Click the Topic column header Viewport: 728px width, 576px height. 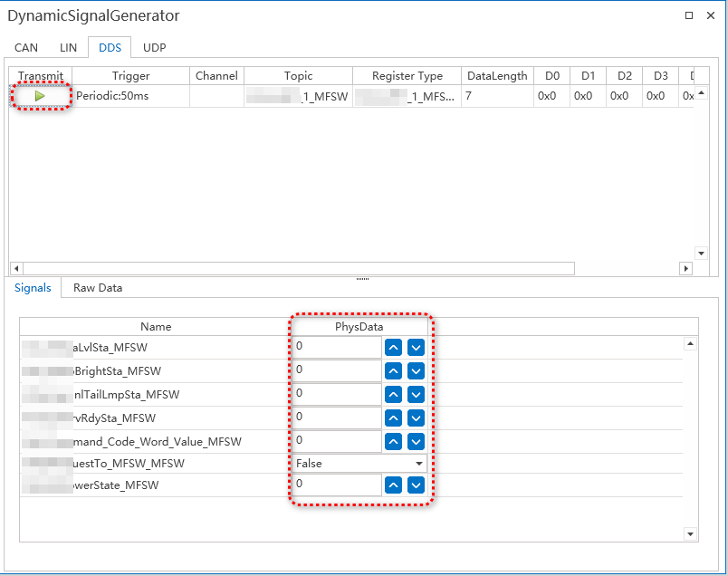click(x=300, y=76)
